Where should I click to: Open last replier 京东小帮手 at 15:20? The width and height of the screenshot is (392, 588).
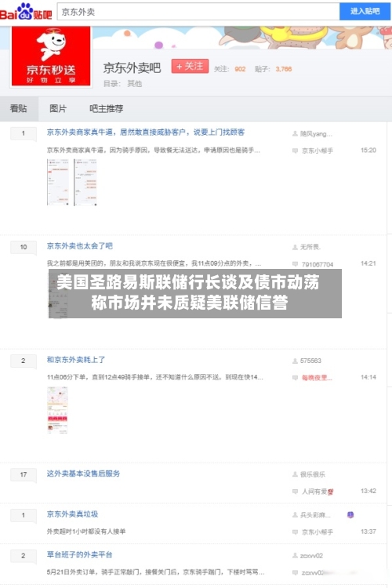tap(318, 151)
